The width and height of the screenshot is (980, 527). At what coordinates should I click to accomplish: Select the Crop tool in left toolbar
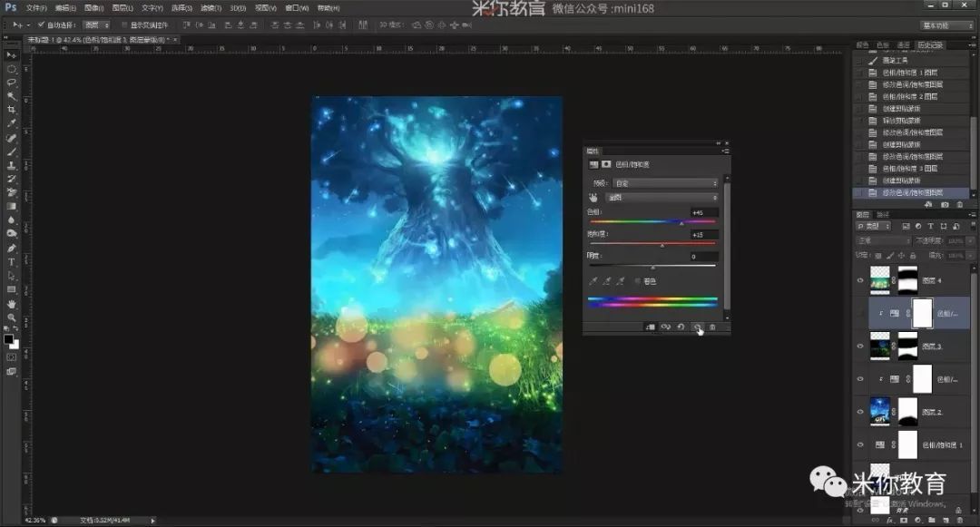(11, 109)
